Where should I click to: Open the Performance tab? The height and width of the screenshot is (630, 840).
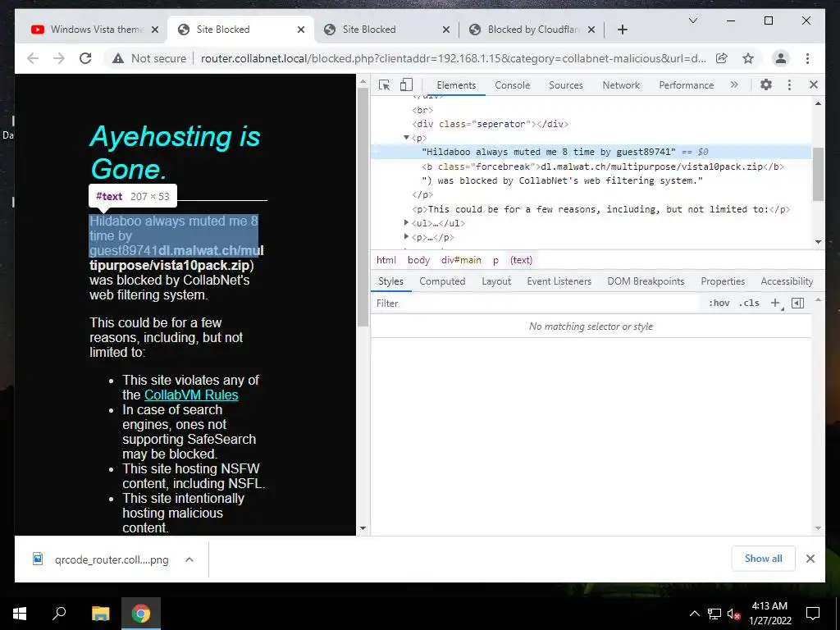point(687,85)
